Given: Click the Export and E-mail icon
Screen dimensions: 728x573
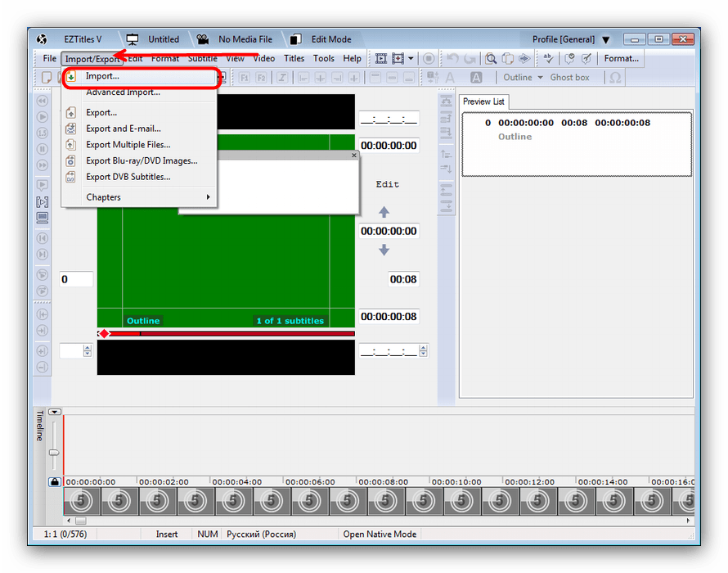Looking at the screenshot, I should [70, 129].
